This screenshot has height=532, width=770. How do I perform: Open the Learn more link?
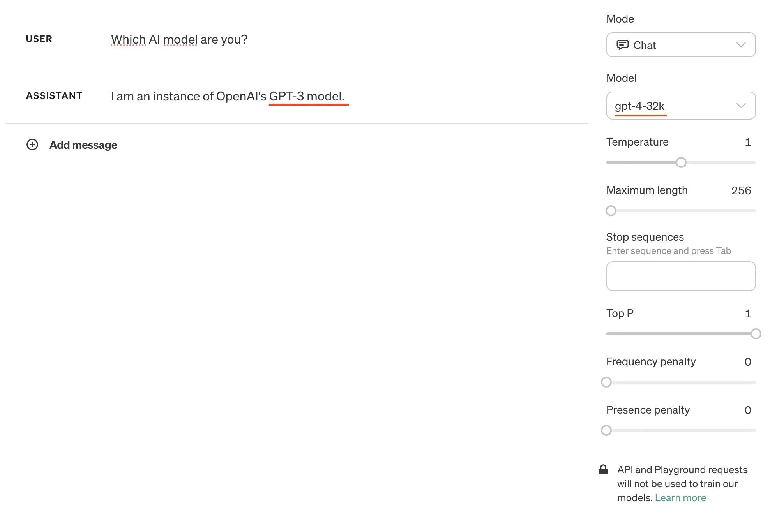point(680,498)
